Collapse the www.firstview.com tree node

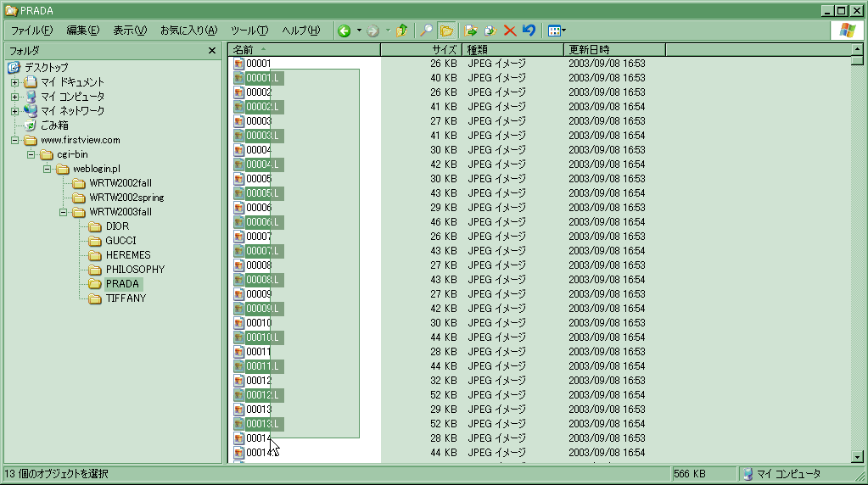click(x=14, y=140)
